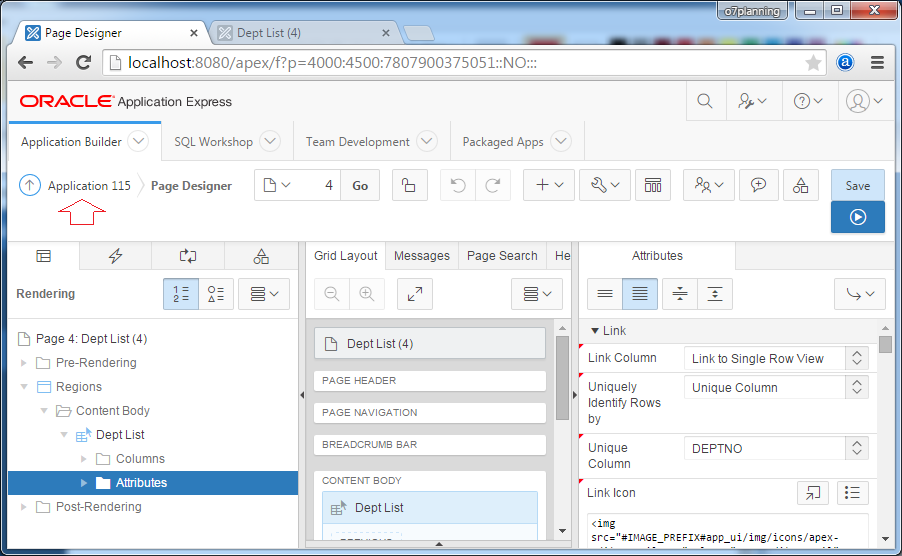Click the browser back arrow
902x556 pixels.
(25, 63)
